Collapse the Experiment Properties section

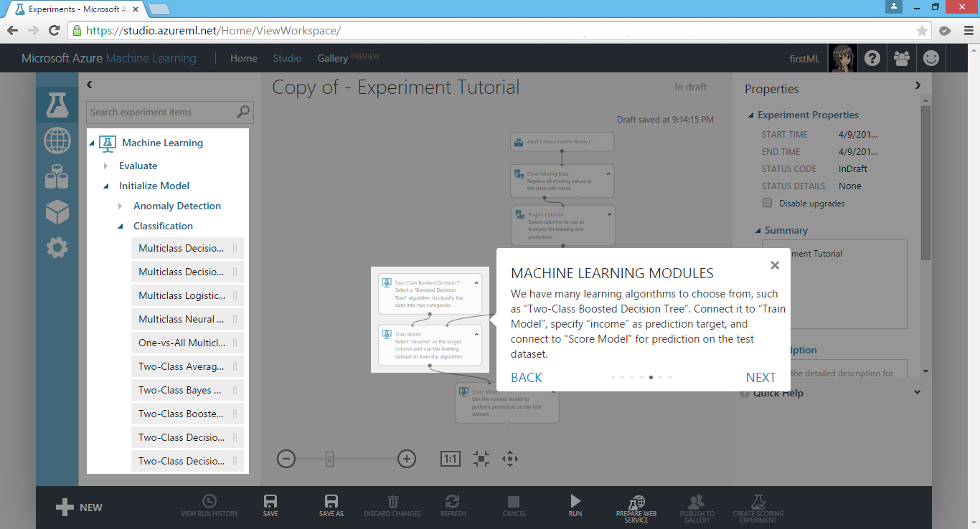(x=751, y=115)
